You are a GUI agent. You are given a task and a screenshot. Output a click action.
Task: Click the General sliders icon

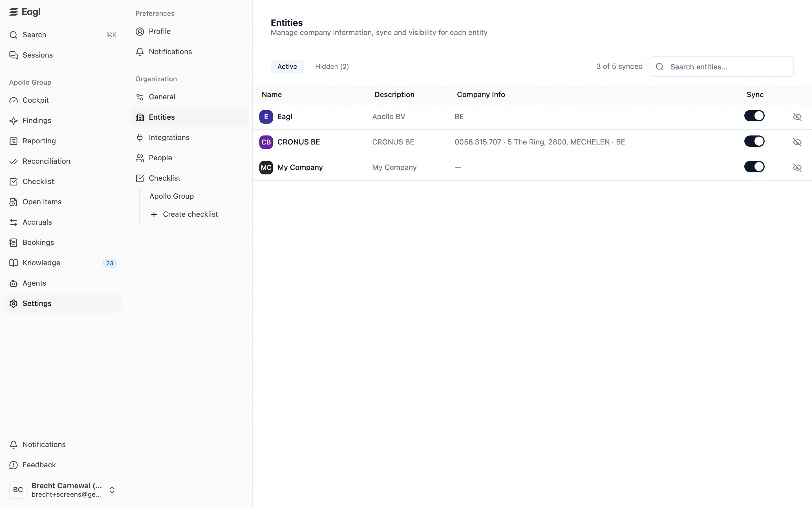140,97
